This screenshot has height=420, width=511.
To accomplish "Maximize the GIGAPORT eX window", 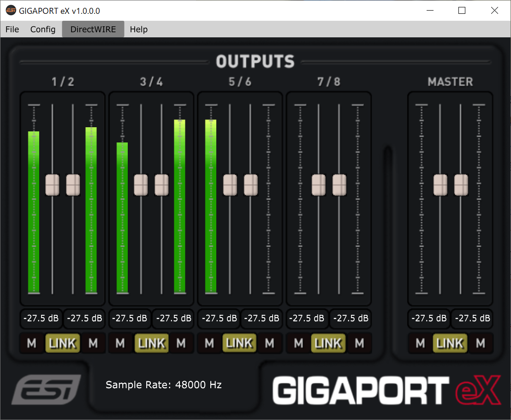I will pos(462,11).
